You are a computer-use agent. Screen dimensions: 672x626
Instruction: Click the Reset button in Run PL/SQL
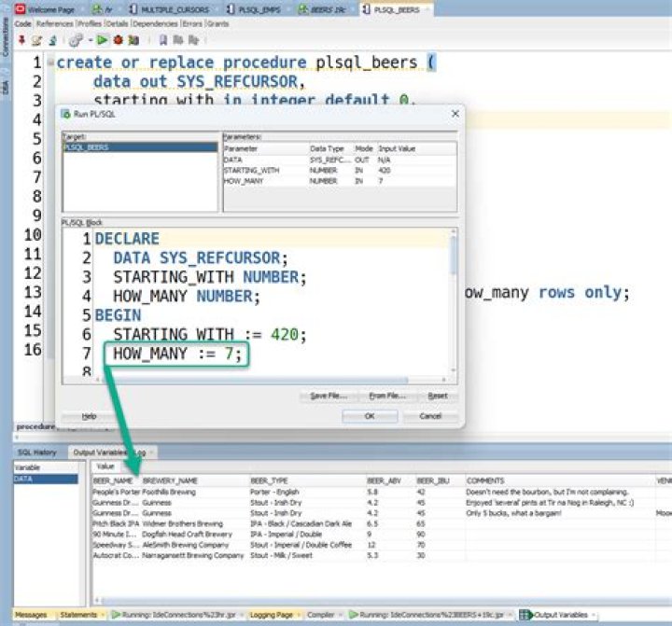(x=438, y=396)
